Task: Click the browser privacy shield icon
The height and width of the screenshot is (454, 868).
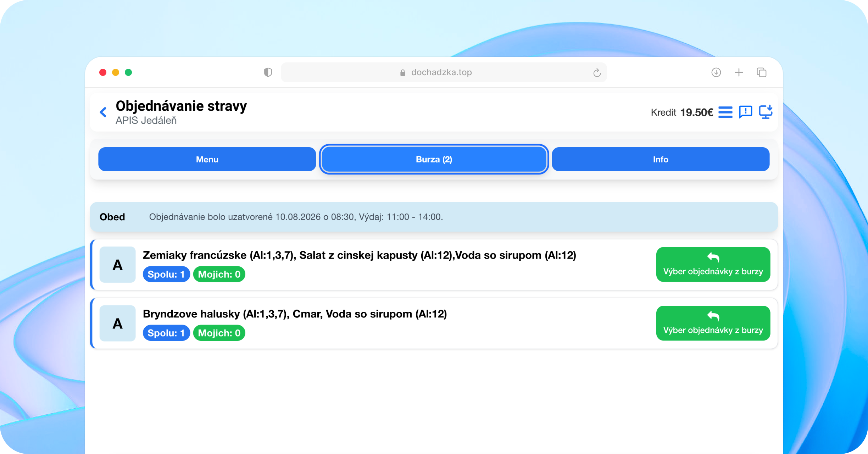Action: click(x=268, y=72)
